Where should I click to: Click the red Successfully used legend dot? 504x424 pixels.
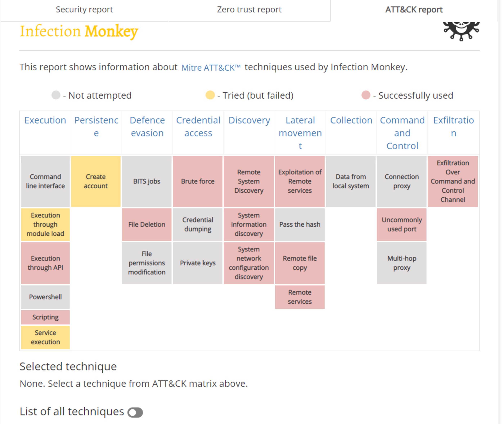(366, 95)
